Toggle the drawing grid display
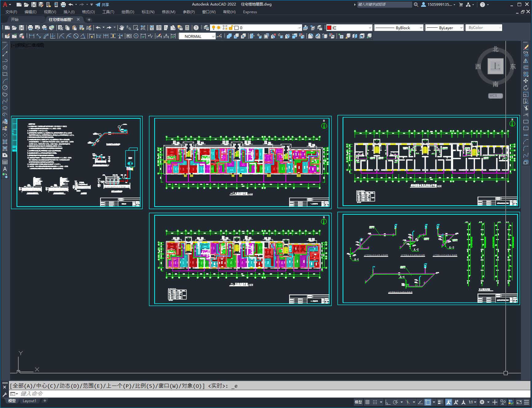This screenshot has height=408, width=532. pyautogui.click(x=367, y=402)
